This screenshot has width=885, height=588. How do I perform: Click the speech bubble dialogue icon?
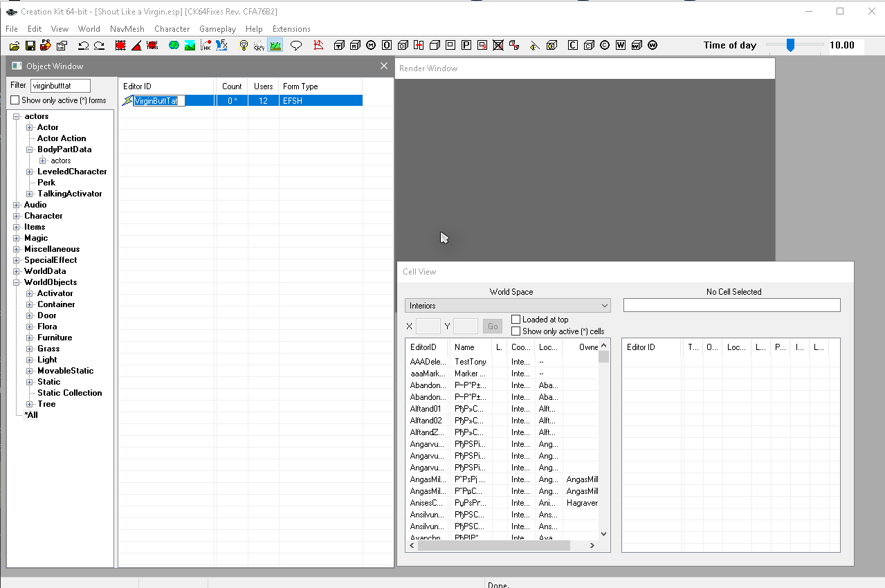click(296, 46)
